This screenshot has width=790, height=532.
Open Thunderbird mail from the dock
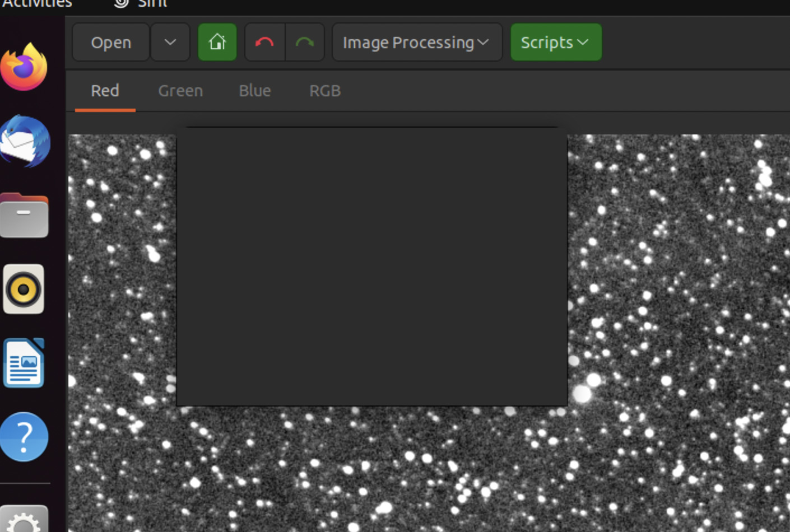pos(24,141)
